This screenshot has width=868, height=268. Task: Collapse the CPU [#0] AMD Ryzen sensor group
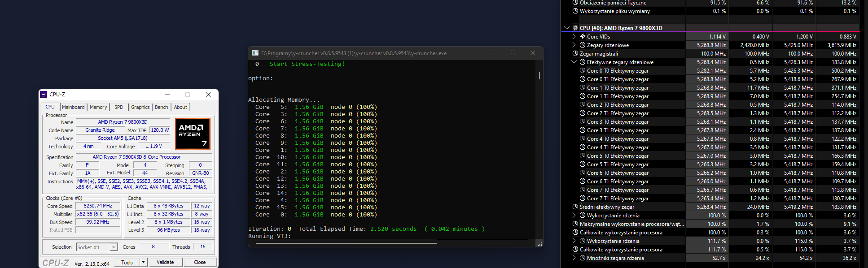[x=567, y=28]
